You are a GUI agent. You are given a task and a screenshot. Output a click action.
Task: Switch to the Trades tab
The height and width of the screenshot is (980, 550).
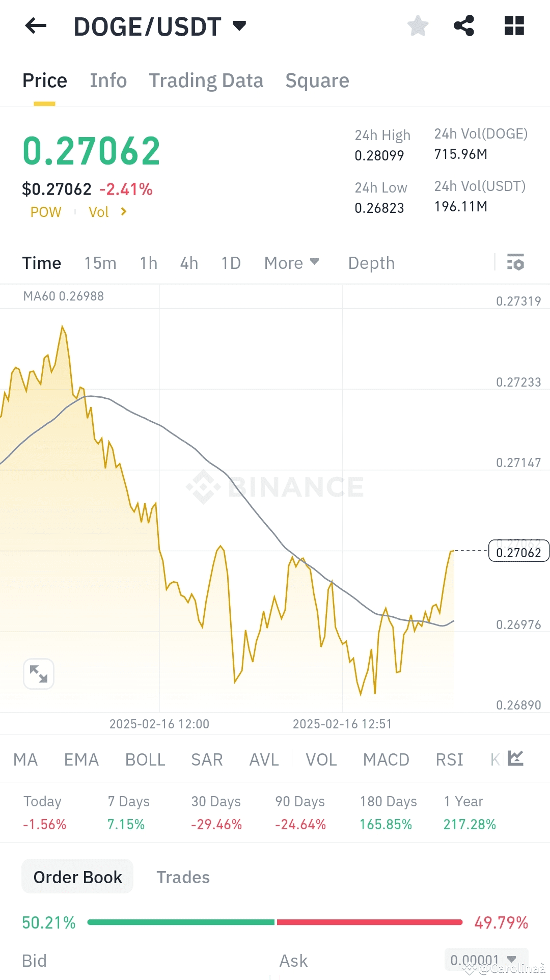click(183, 877)
